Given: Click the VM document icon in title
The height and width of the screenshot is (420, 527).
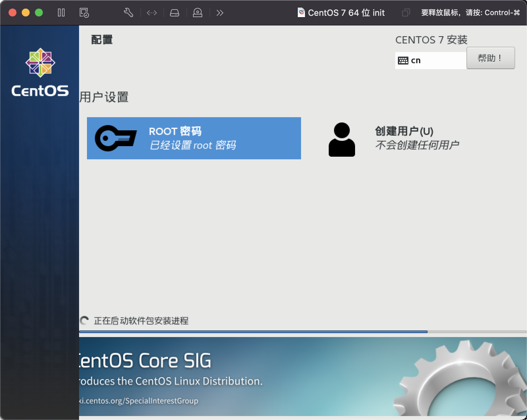Looking at the screenshot, I should (x=301, y=13).
